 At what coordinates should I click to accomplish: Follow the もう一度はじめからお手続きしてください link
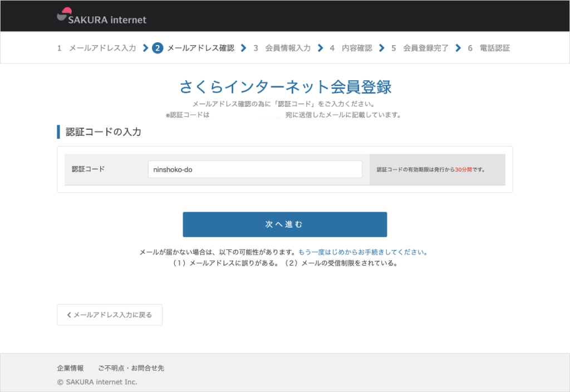363,252
